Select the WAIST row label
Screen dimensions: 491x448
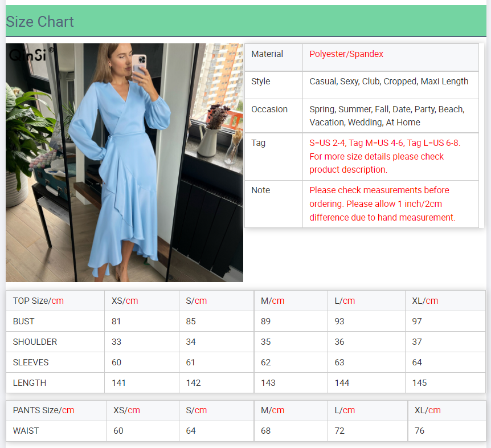[x=26, y=431]
